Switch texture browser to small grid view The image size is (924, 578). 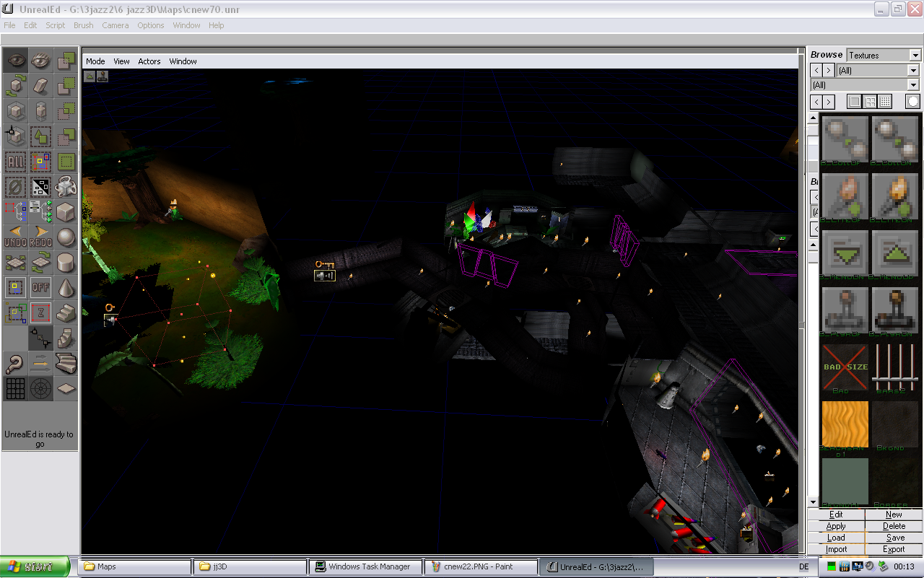[x=886, y=102]
